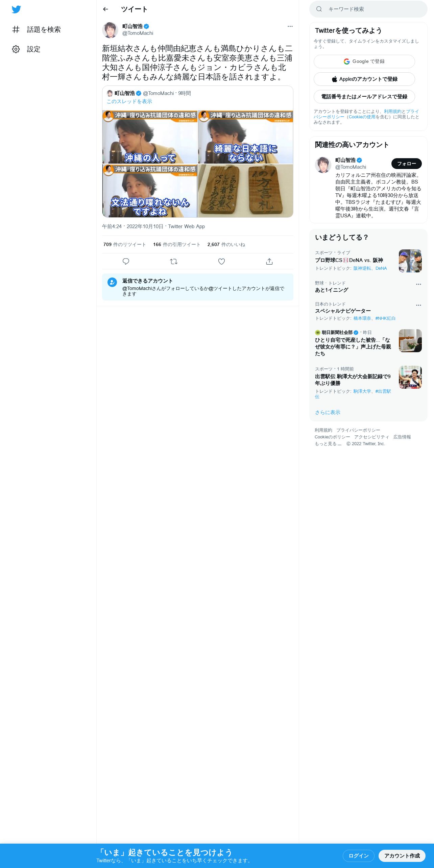The height and width of the screenshot is (868, 434).
Task: Open more options for あと1イニング trend
Action: pos(418,284)
